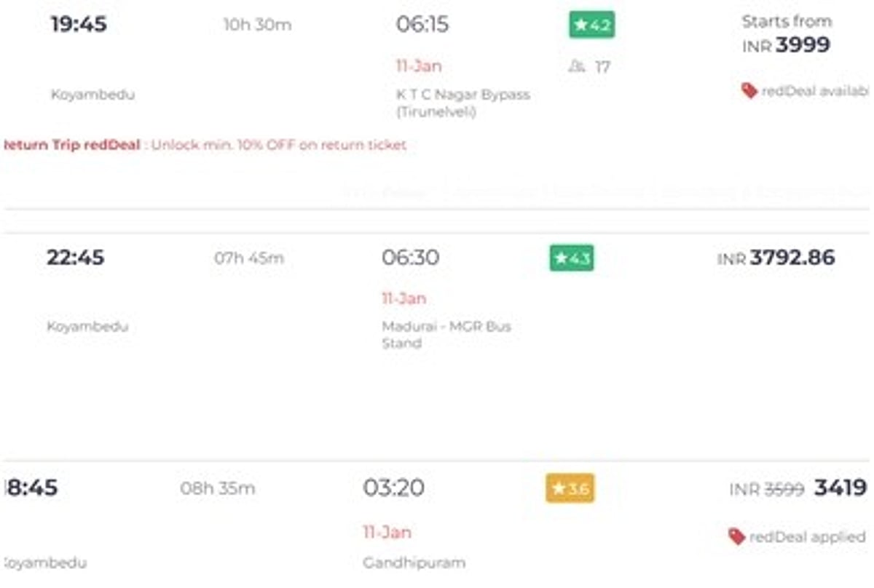This screenshot has width=874, height=588.
Task: Click the 4.3 green rating badge
Action: click(x=571, y=258)
